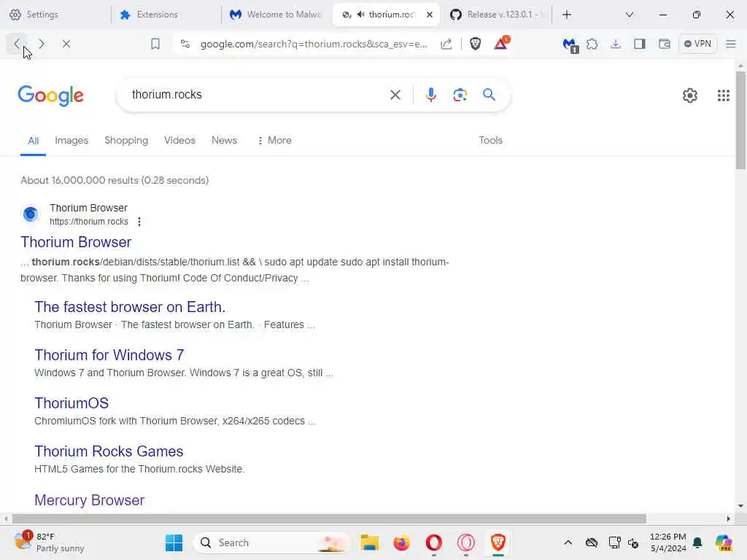The height and width of the screenshot is (560, 747).
Task: Click the scroll-down arrow of page scrollbar
Action: coord(740,506)
